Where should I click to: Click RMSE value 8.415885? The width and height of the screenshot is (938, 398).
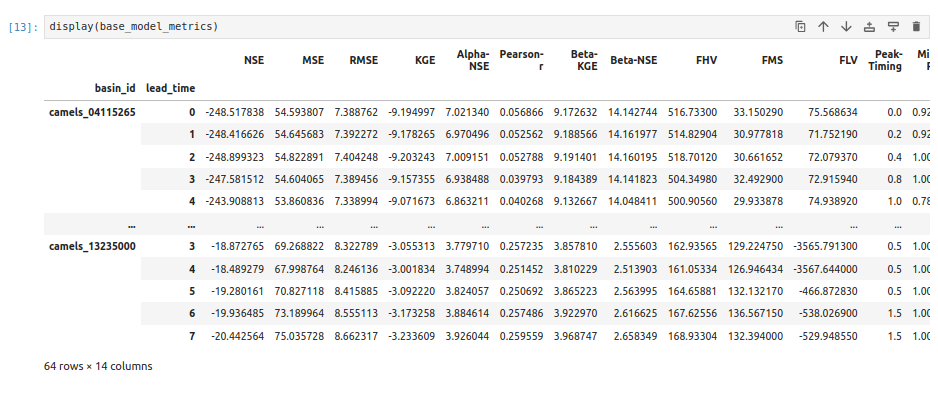[355, 291]
